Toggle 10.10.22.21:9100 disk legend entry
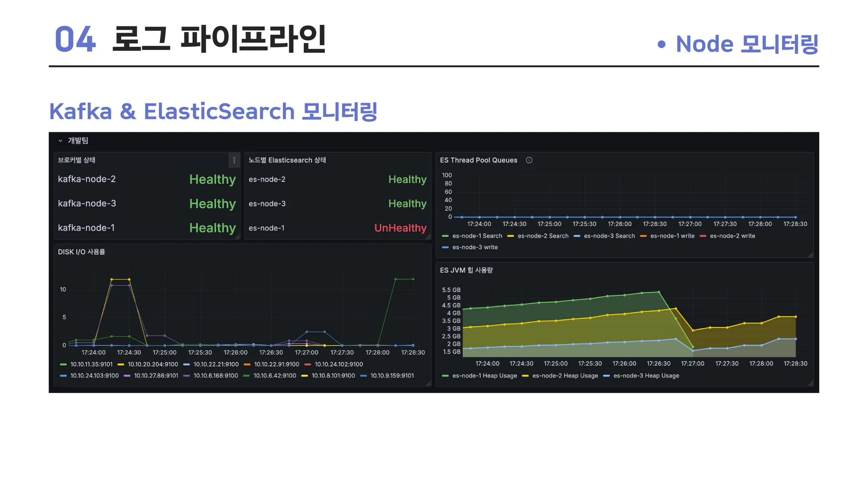This screenshot has width=868, height=488. click(216, 364)
